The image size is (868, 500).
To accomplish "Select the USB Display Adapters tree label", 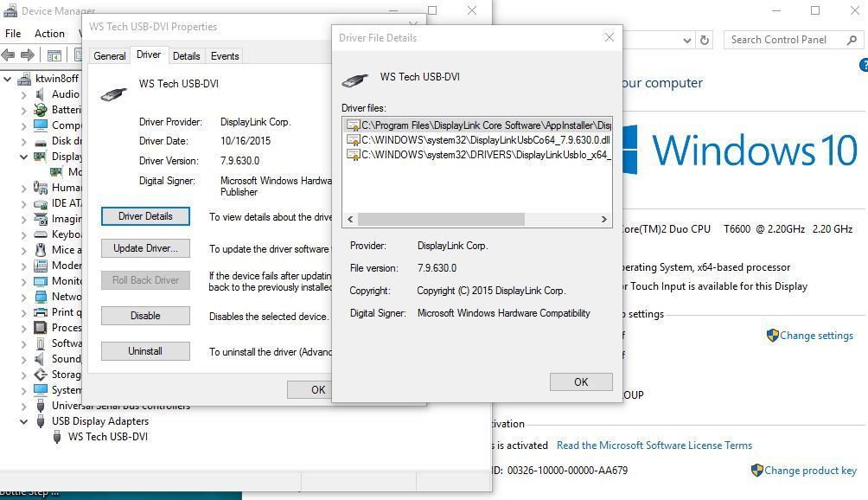I will 100,421.
